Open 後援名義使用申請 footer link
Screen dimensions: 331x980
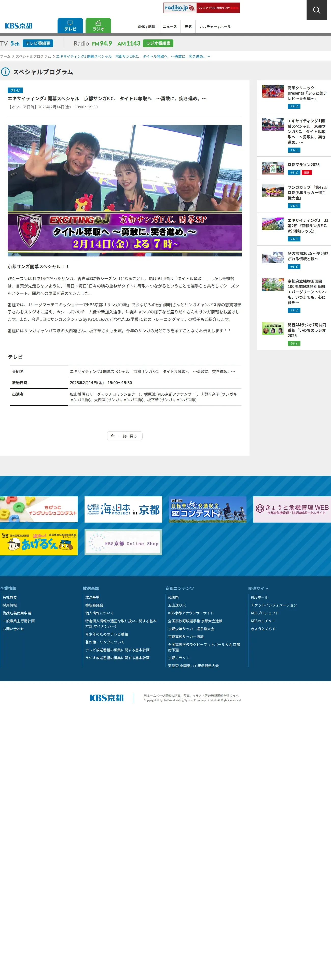point(17,613)
